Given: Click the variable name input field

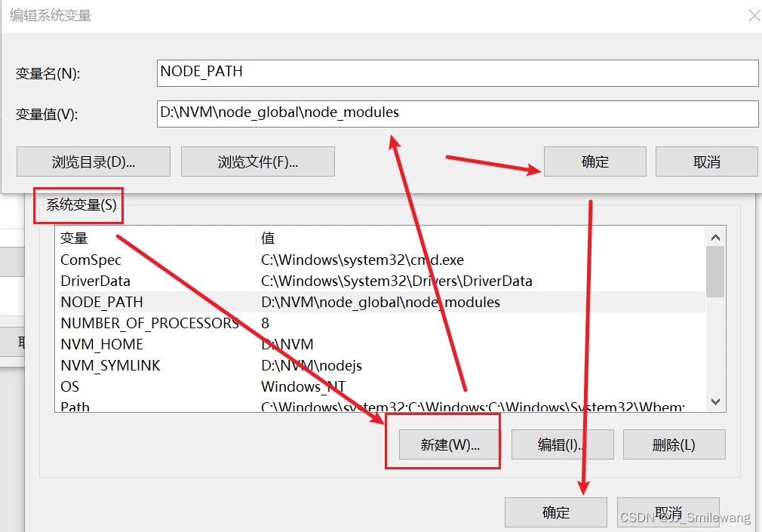Looking at the screenshot, I should [x=457, y=73].
